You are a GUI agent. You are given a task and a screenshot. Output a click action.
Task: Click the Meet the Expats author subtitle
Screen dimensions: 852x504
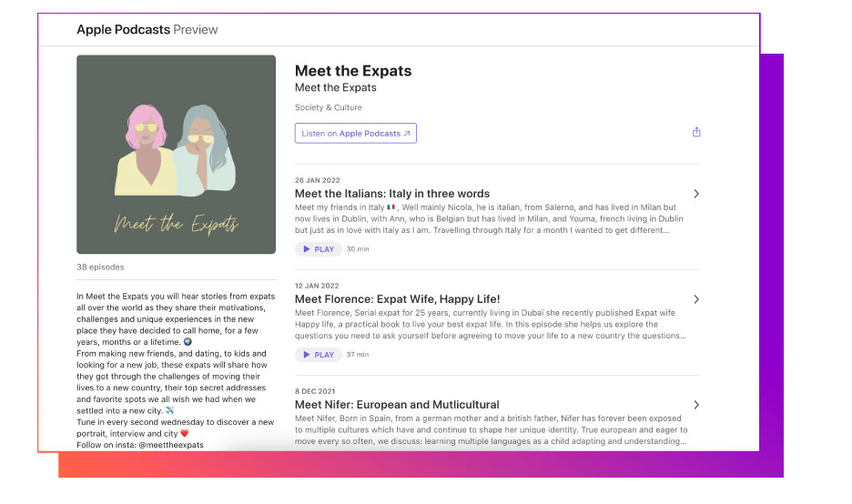[x=335, y=87]
